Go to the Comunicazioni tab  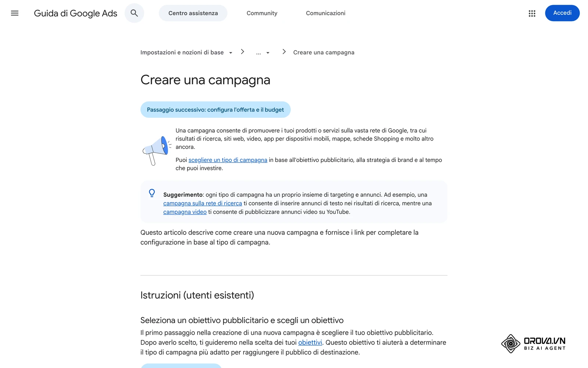pos(326,13)
